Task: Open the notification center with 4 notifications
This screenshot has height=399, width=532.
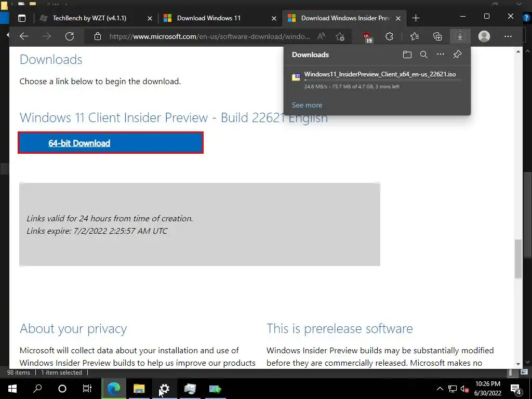Action: click(516, 389)
